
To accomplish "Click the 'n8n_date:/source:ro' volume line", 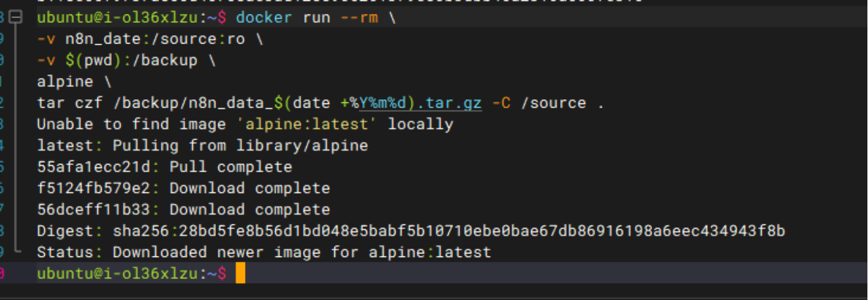I will (150, 39).
